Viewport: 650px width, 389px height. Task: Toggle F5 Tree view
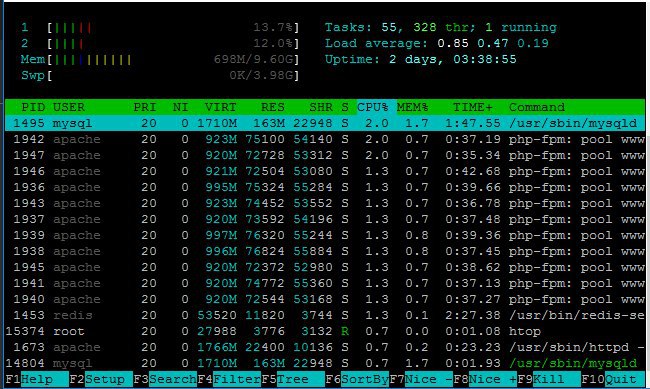point(293,379)
